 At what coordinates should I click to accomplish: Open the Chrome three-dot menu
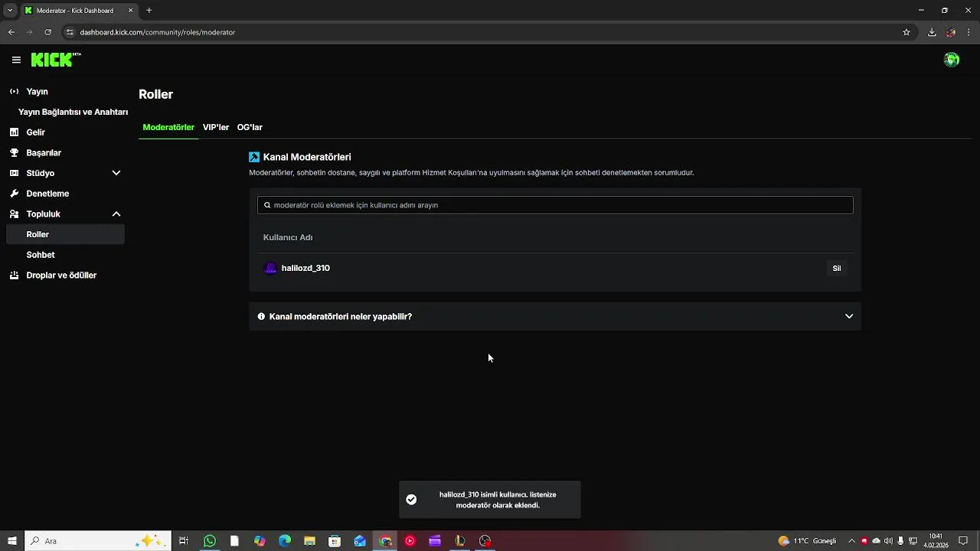[x=969, y=32]
